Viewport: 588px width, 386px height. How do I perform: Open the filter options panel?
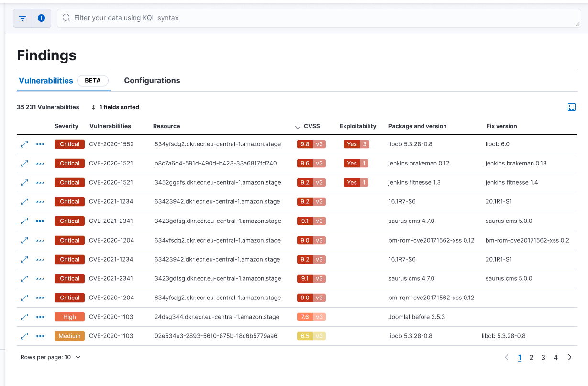pos(22,18)
